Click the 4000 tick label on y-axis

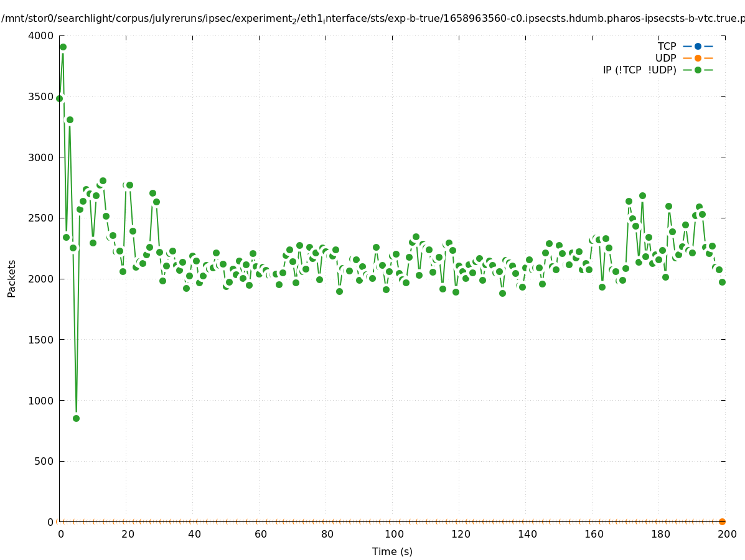(x=41, y=35)
